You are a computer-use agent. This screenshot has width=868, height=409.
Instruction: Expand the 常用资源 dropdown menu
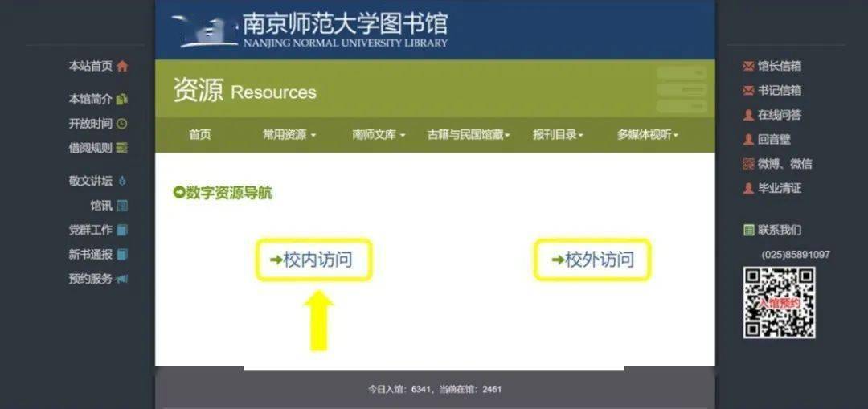(289, 135)
